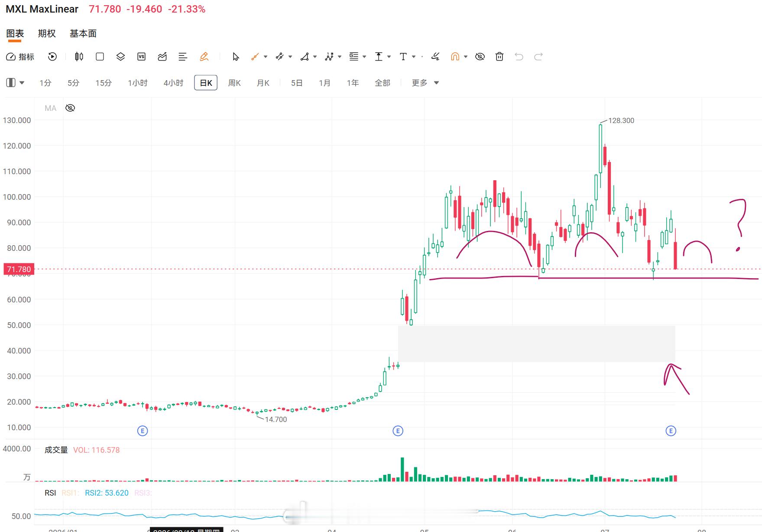Select the candlestick chart type icon
762x532 pixels.
coord(79,57)
